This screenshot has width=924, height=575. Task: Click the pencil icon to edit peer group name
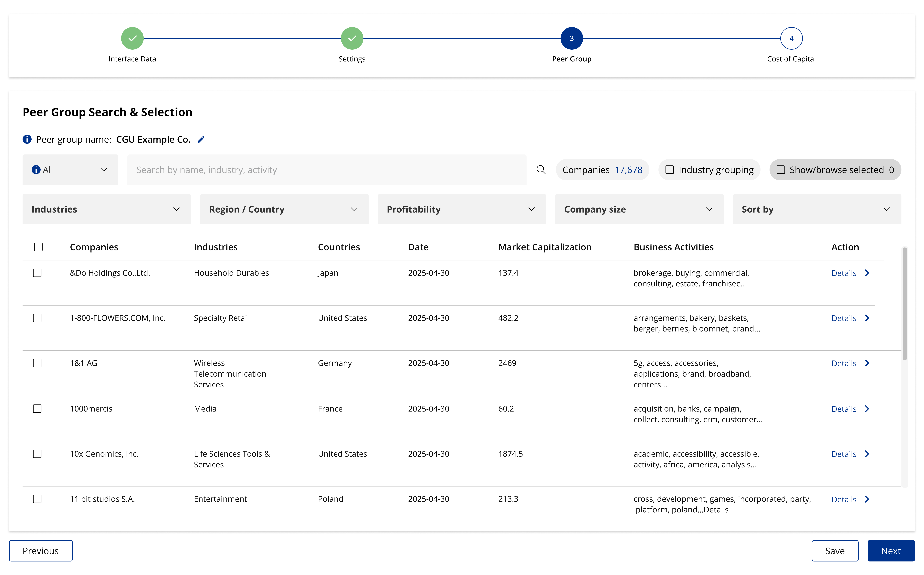point(201,140)
